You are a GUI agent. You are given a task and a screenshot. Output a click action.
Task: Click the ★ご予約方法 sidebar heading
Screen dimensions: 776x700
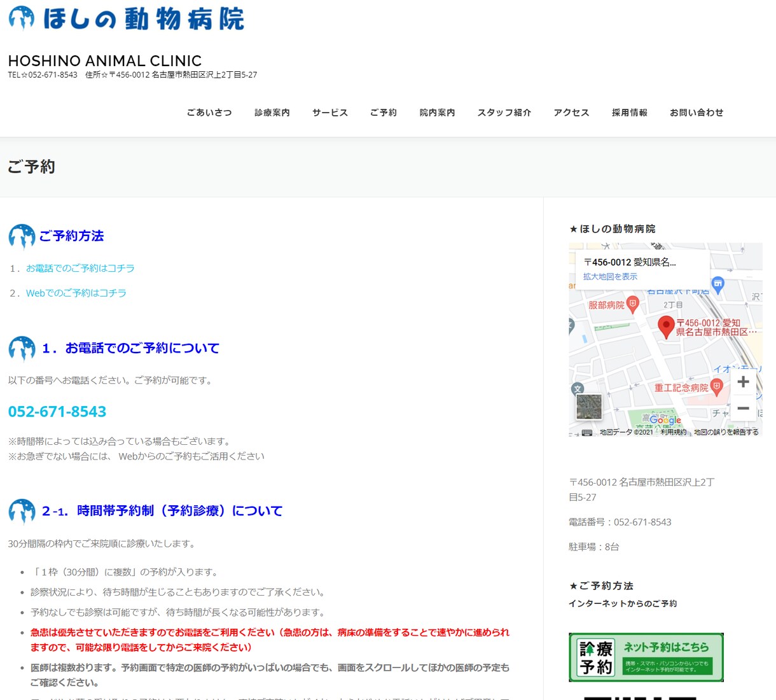(x=601, y=585)
